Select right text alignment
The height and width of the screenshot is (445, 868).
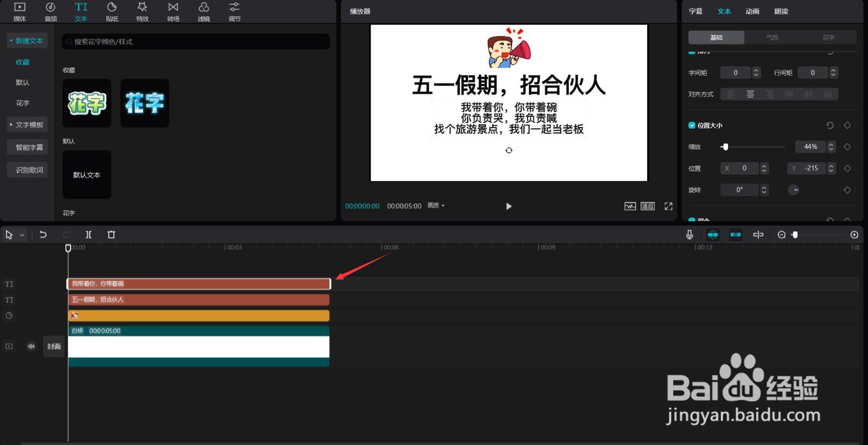coord(770,94)
